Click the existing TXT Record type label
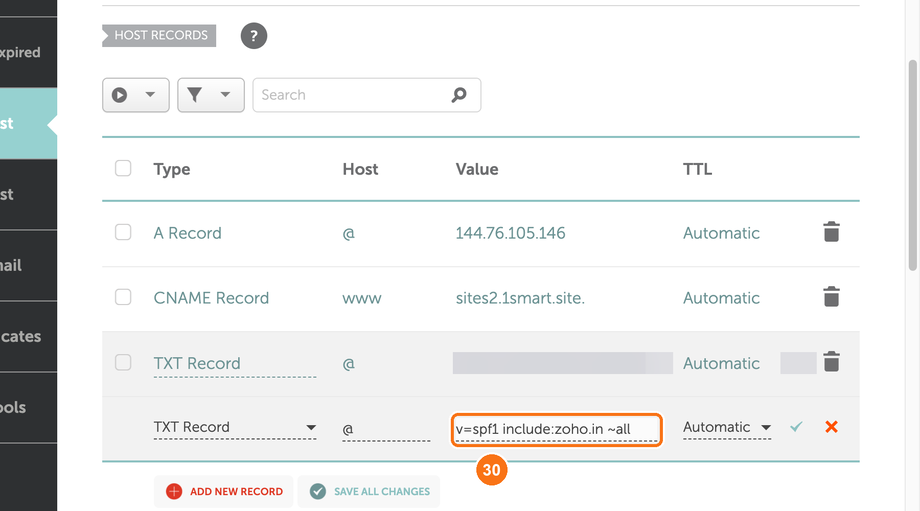 click(x=197, y=363)
